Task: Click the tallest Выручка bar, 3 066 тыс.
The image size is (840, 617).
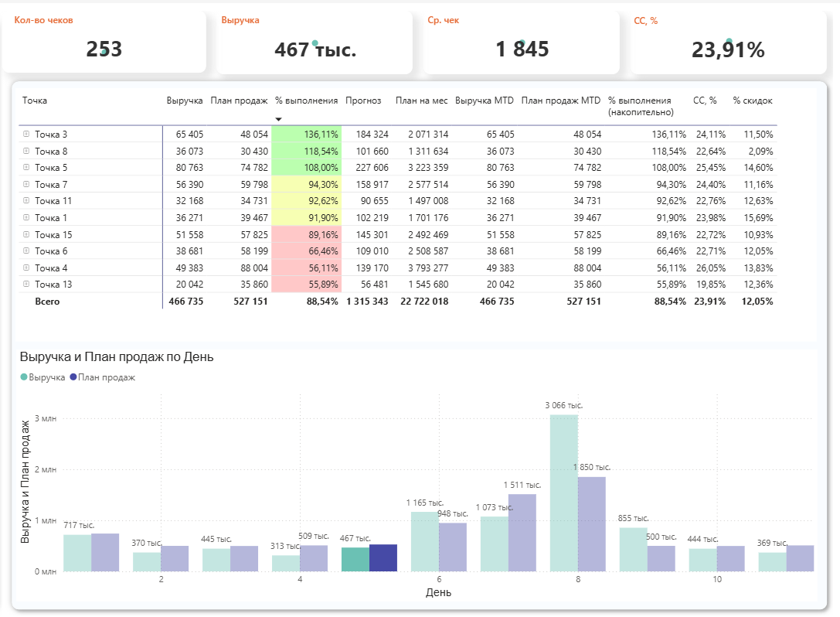Action: point(563,493)
